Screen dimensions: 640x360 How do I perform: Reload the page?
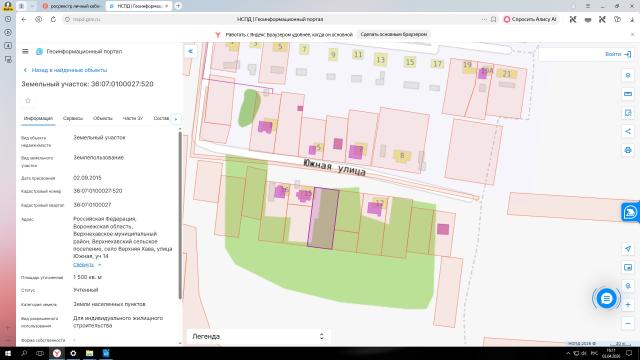(x=53, y=19)
